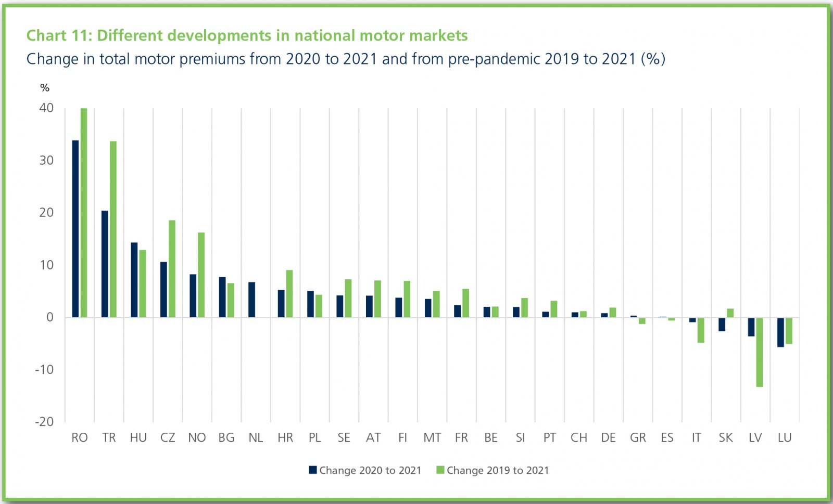Click the green legend swatch
The image size is (833, 504).
[x=440, y=470]
